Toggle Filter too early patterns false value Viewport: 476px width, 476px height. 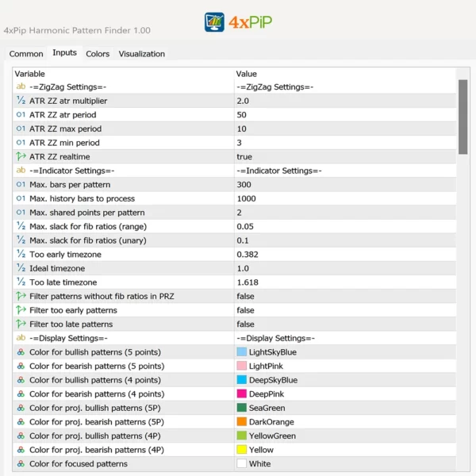[x=245, y=310]
